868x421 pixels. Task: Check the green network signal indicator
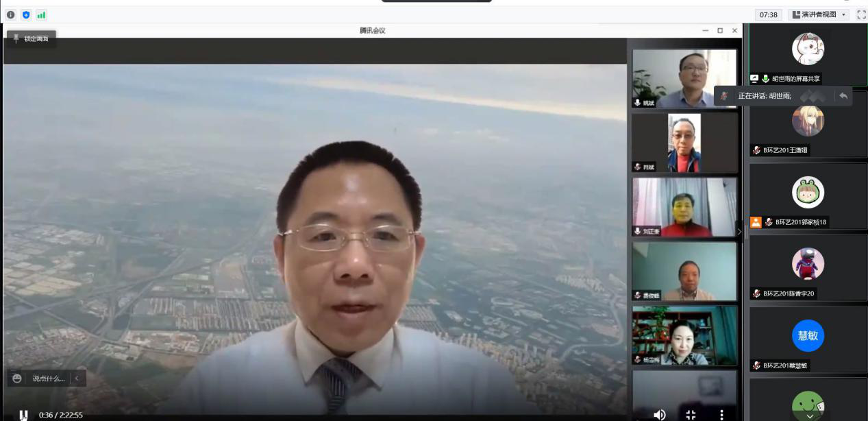click(x=41, y=15)
